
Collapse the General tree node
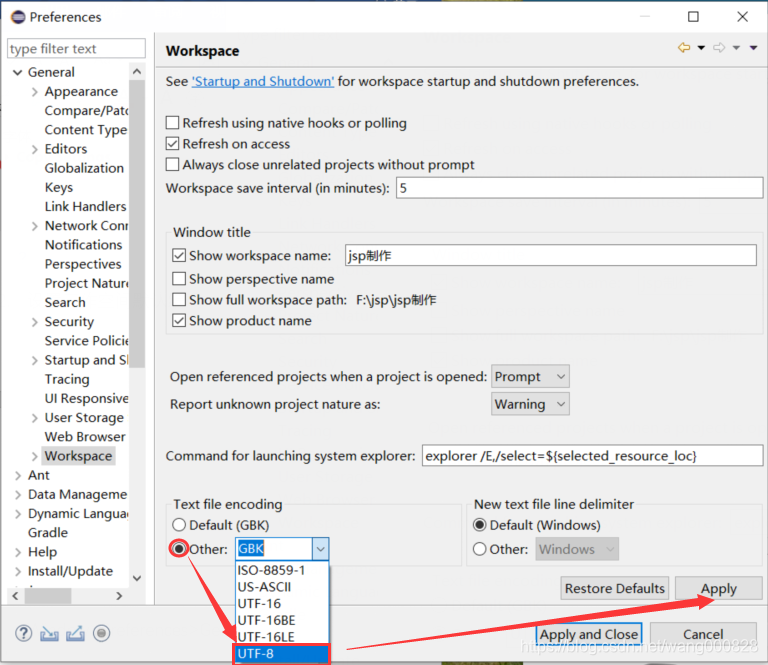[18, 72]
